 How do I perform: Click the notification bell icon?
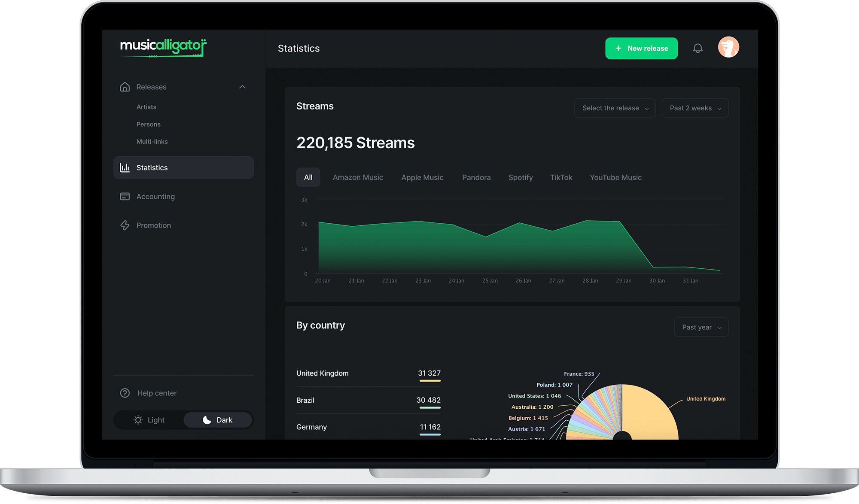(698, 48)
